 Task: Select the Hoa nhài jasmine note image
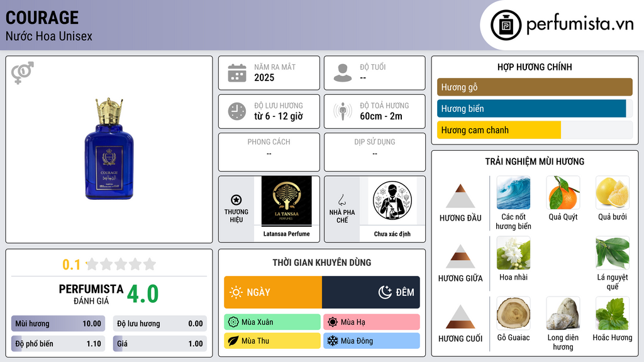pos(513,253)
